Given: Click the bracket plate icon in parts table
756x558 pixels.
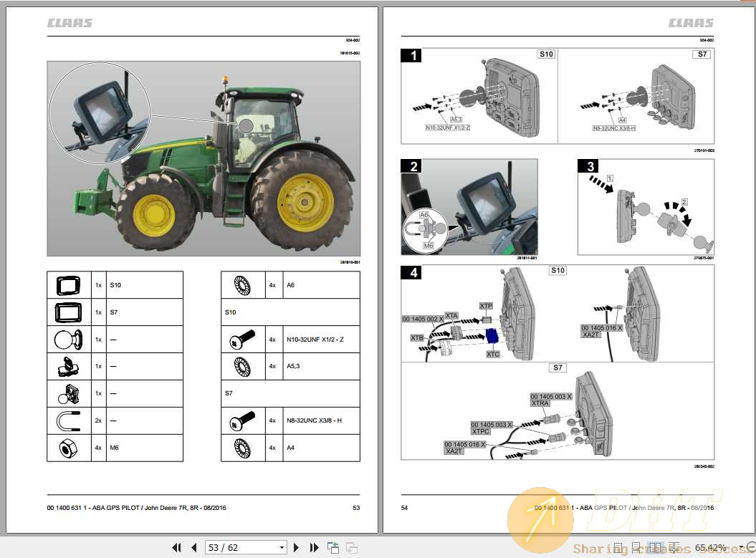Looking at the screenshot, I should (x=69, y=394).
